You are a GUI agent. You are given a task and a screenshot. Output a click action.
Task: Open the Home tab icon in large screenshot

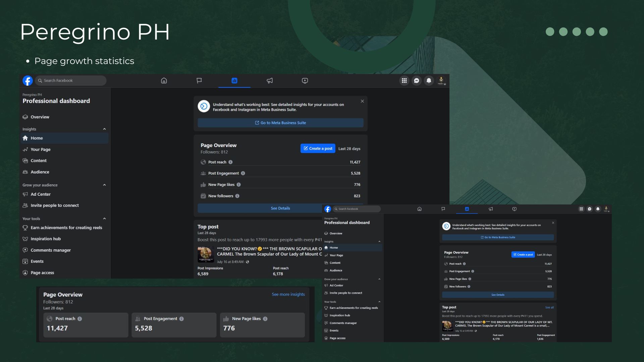tap(164, 80)
